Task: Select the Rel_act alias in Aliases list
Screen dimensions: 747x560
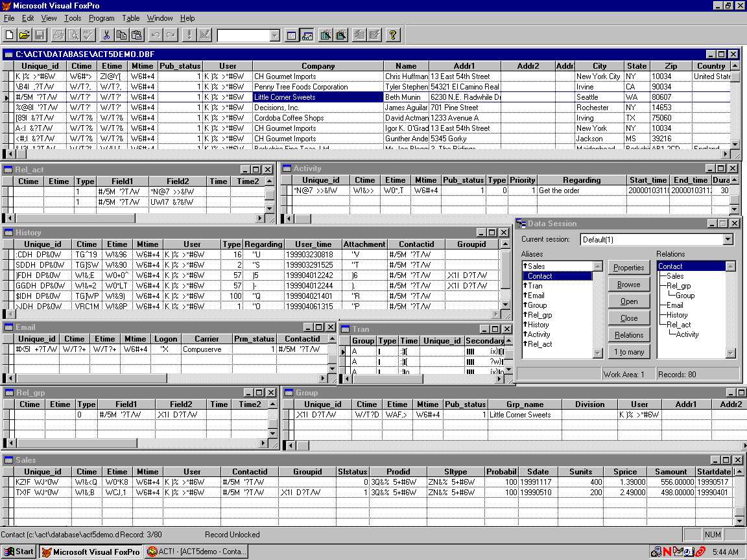Action: (558, 344)
